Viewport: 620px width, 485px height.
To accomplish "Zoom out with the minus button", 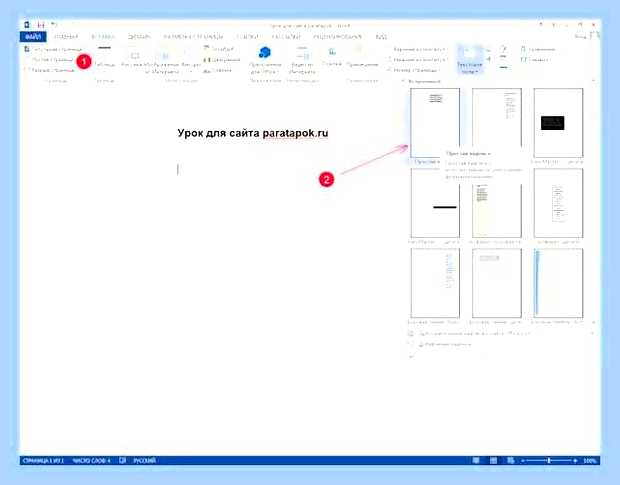I will [x=522, y=461].
